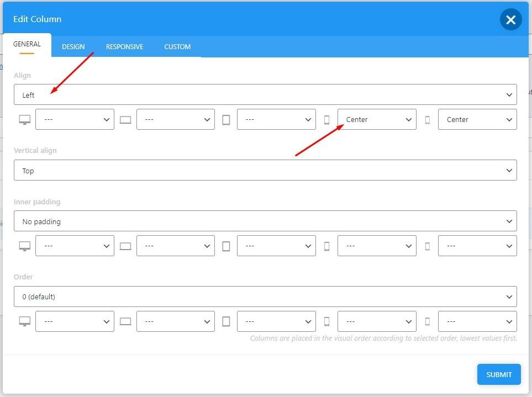Click the laptop icon in Order row

tap(125, 321)
